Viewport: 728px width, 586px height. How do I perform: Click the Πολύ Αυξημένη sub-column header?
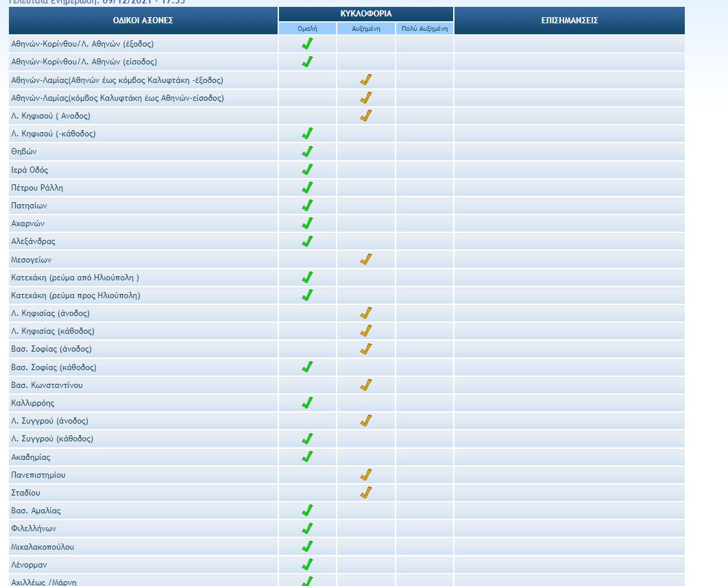click(x=424, y=28)
